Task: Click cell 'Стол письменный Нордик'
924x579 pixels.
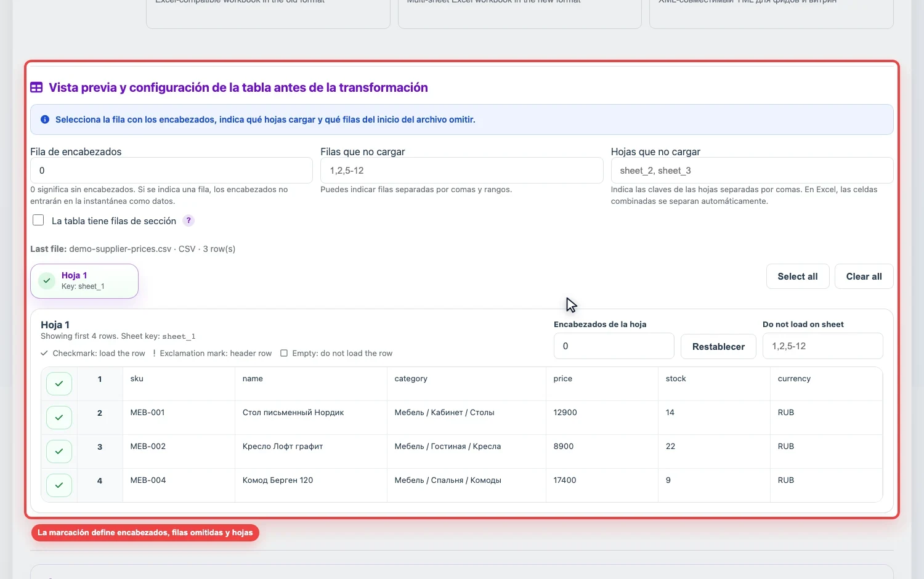Action: click(x=311, y=418)
